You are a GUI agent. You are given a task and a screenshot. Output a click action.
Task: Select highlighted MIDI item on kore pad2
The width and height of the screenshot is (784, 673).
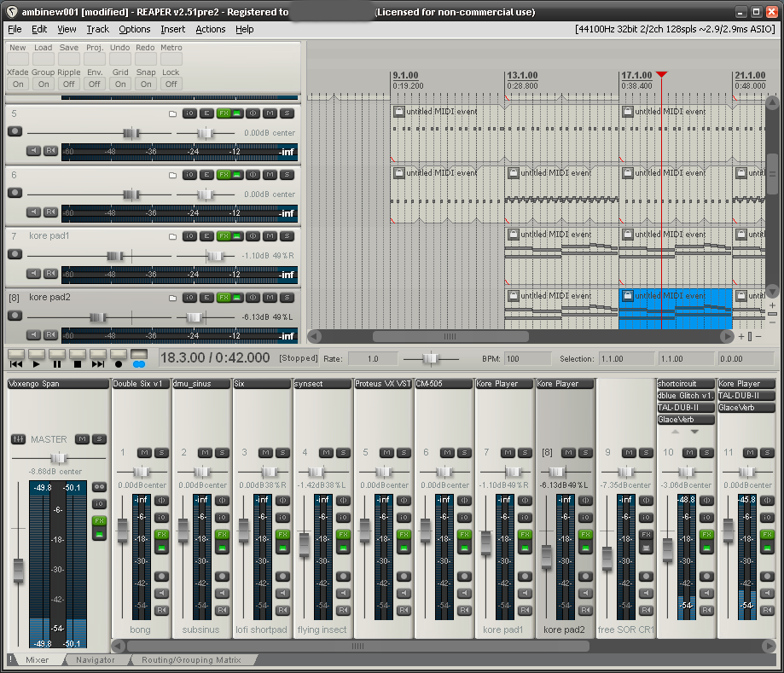coord(676,309)
